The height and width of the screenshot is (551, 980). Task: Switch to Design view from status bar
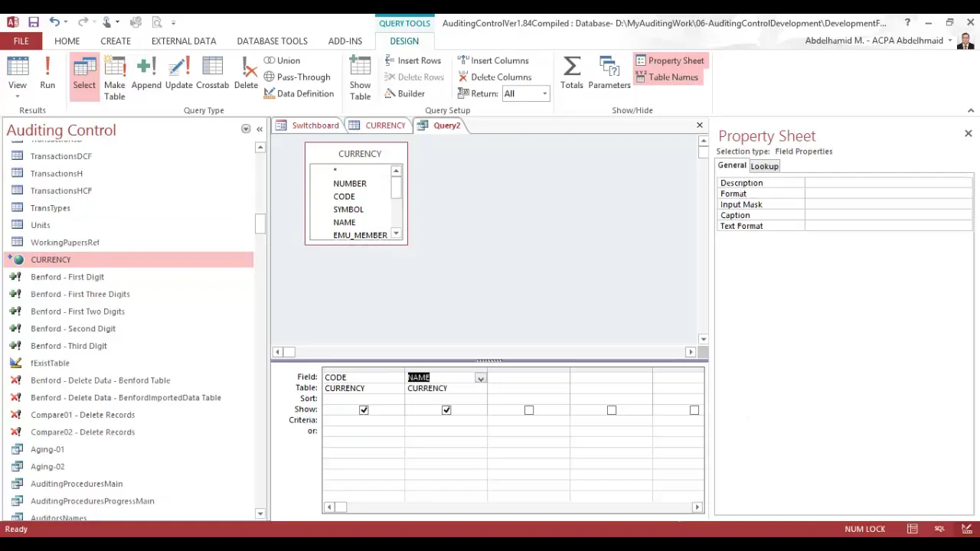coord(966,529)
